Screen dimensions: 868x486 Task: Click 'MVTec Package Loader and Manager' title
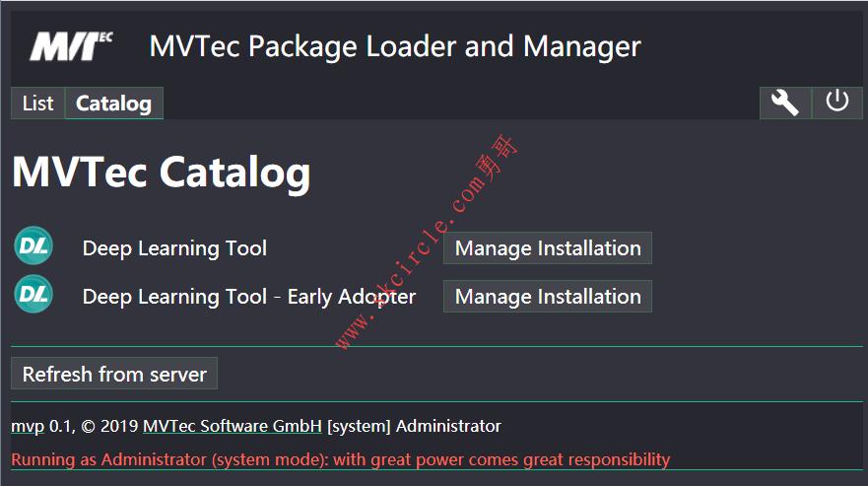click(x=395, y=46)
